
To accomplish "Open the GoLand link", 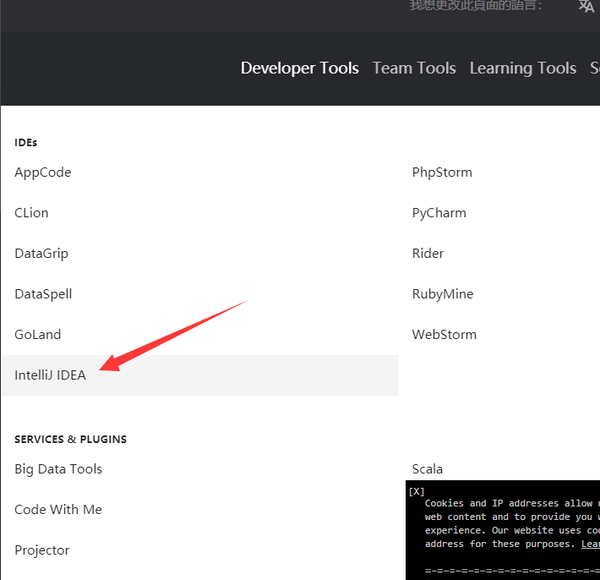I will tap(38, 334).
